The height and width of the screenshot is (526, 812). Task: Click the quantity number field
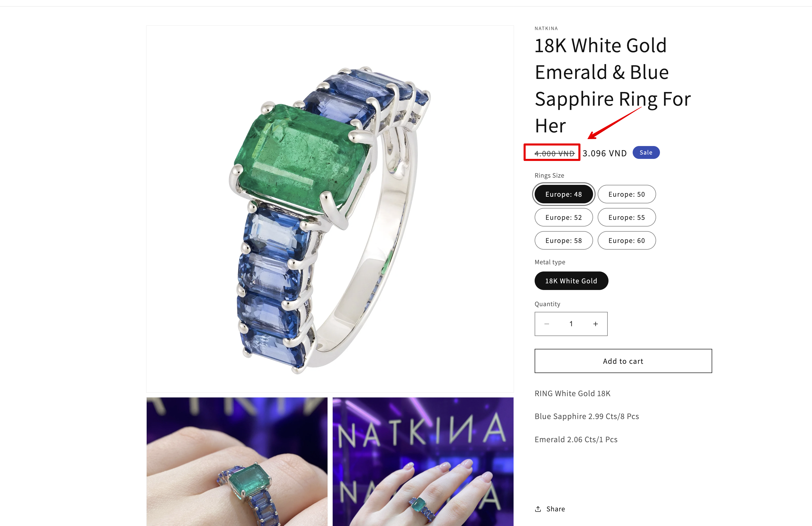[x=571, y=324]
